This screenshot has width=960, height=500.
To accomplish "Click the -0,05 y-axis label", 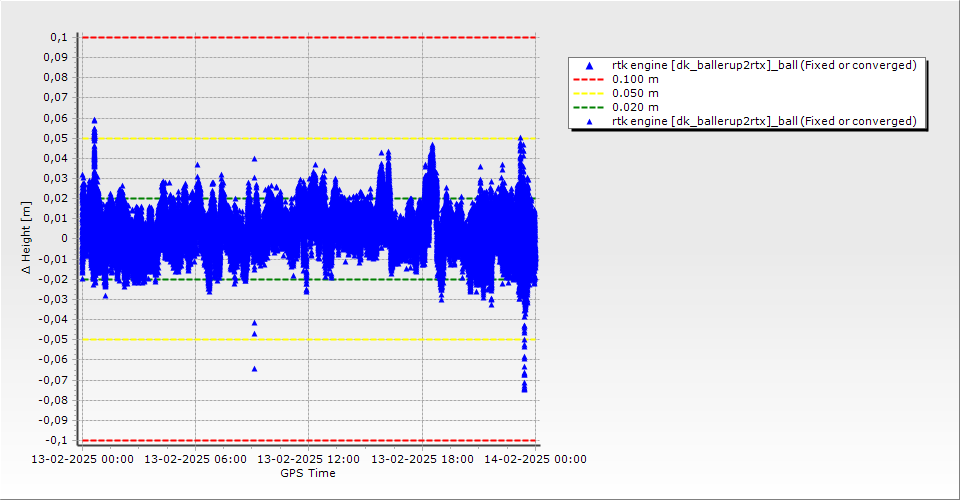I will click(x=53, y=340).
